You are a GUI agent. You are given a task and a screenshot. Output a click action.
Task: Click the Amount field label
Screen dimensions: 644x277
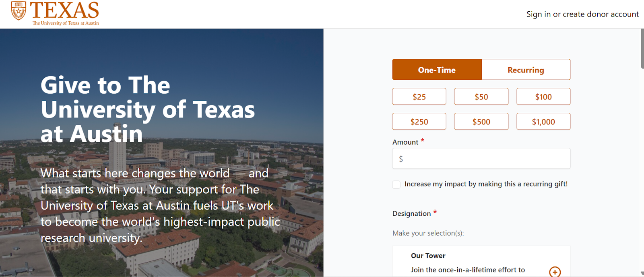pyautogui.click(x=405, y=142)
